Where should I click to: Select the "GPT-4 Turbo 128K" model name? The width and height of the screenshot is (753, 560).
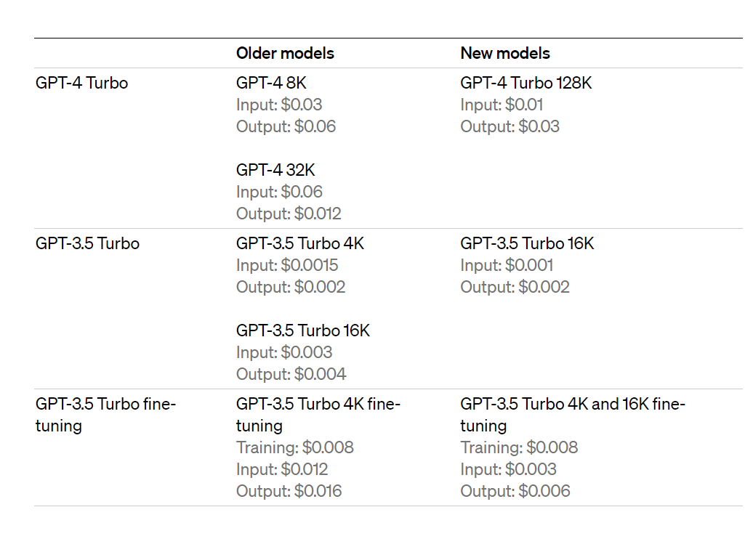click(526, 83)
